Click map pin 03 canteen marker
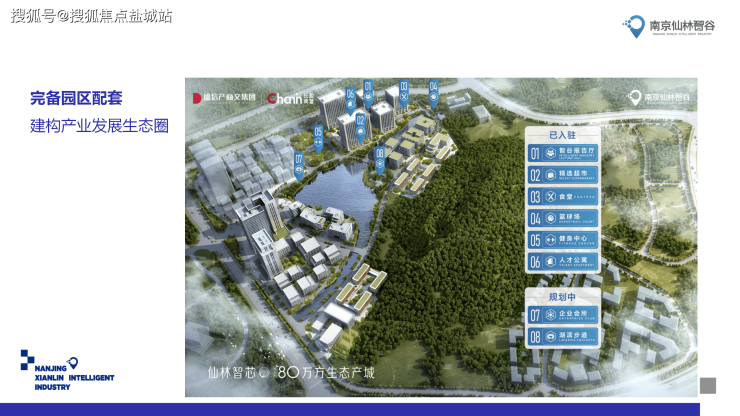Image resolution: width=740 pixels, height=416 pixels. (x=404, y=93)
